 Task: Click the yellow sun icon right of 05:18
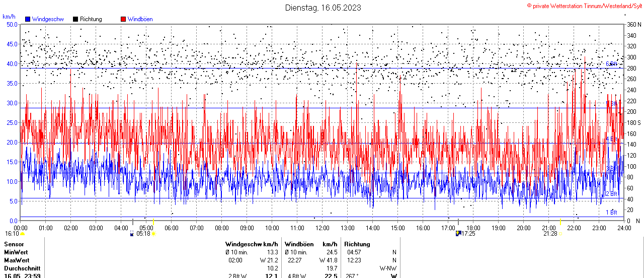tap(153, 234)
